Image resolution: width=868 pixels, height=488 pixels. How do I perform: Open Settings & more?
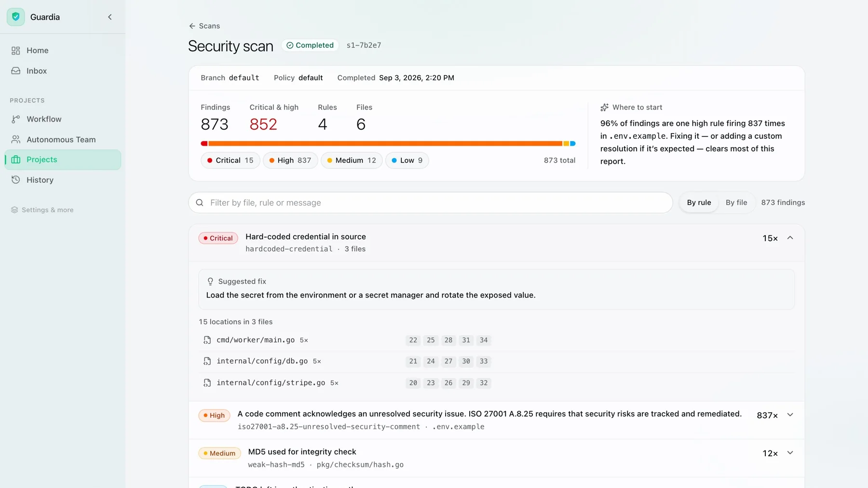pos(42,210)
